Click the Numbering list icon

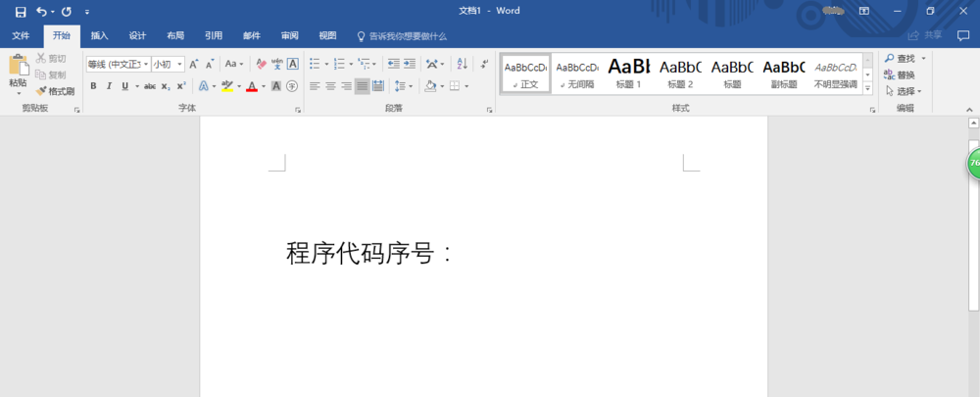click(339, 64)
